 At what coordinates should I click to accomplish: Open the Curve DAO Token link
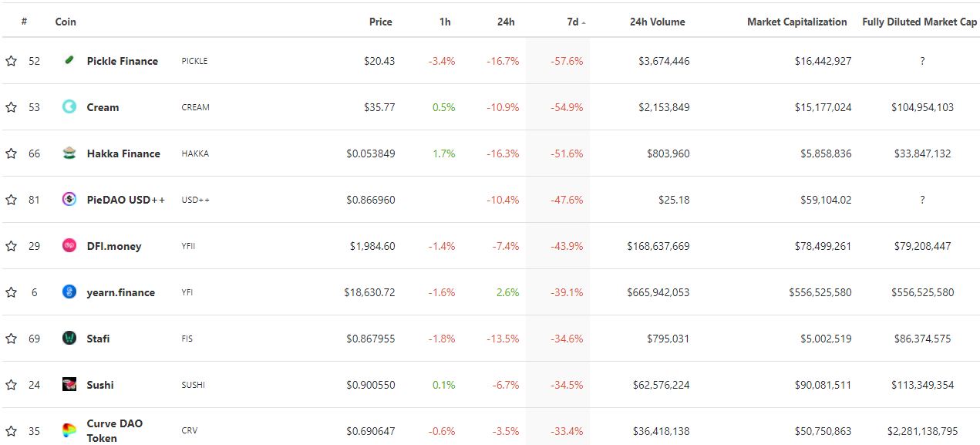114,430
